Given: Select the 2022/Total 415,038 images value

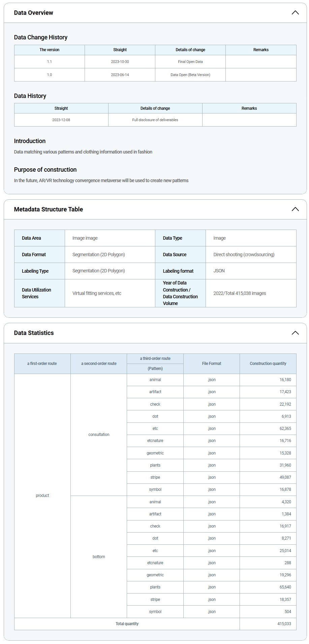Looking at the screenshot, I should click(x=240, y=293).
